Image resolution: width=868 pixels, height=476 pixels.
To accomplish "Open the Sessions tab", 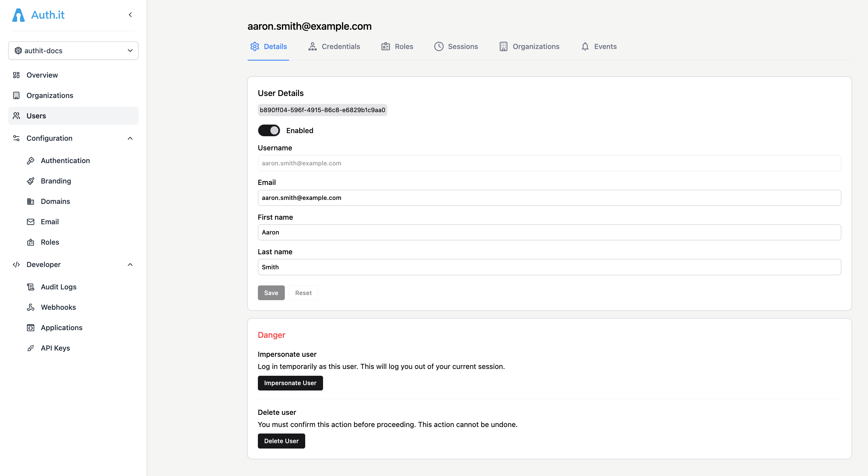I will pyautogui.click(x=463, y=46).
